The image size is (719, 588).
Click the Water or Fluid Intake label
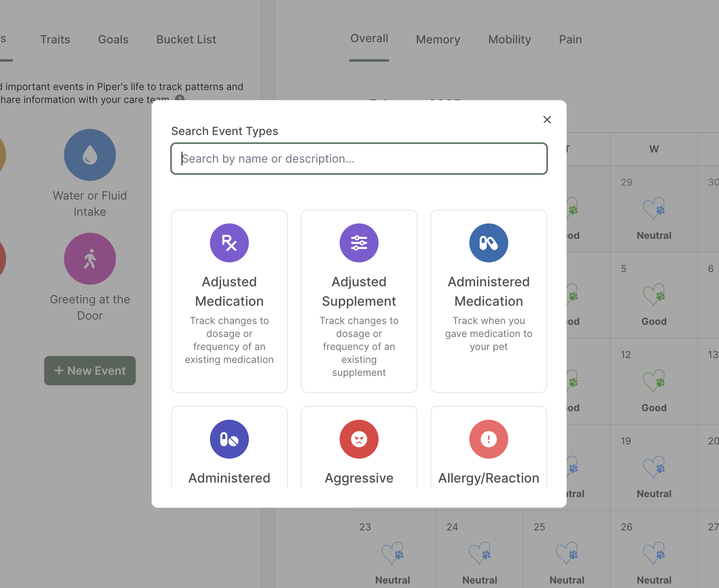click(x=90, y=204)
